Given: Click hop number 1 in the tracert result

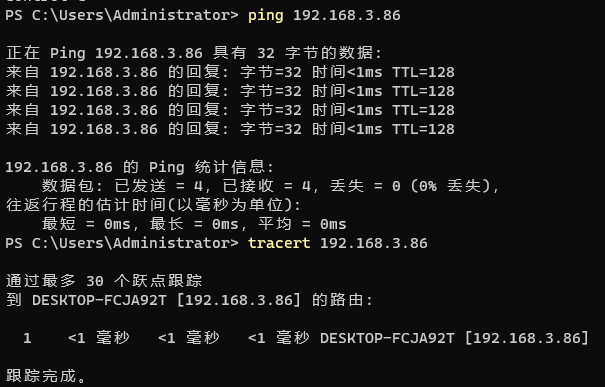Looking at the screenshot, I should [27, 338].
